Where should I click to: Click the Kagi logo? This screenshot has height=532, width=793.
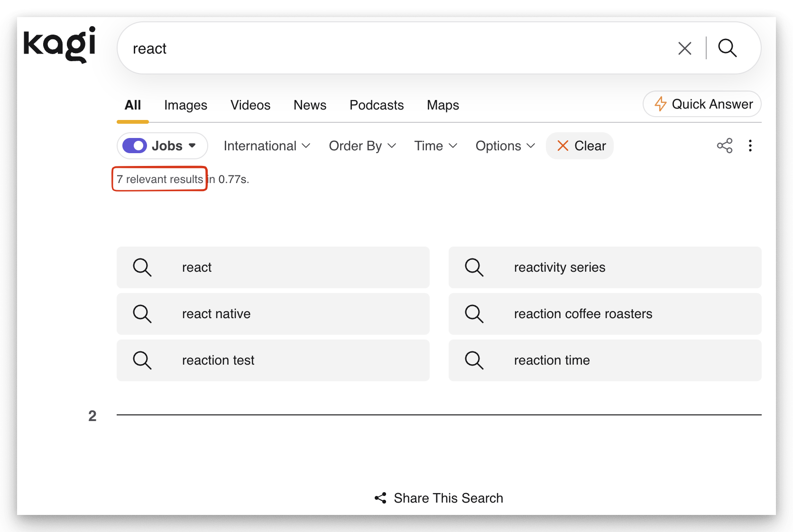[60, 44]
